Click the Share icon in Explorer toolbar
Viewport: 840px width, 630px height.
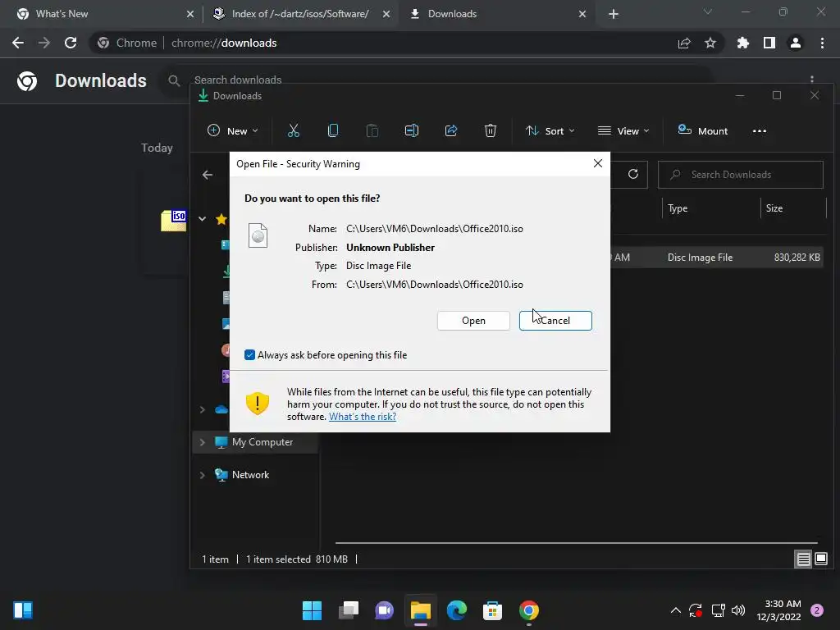click(x=451, y=130)
